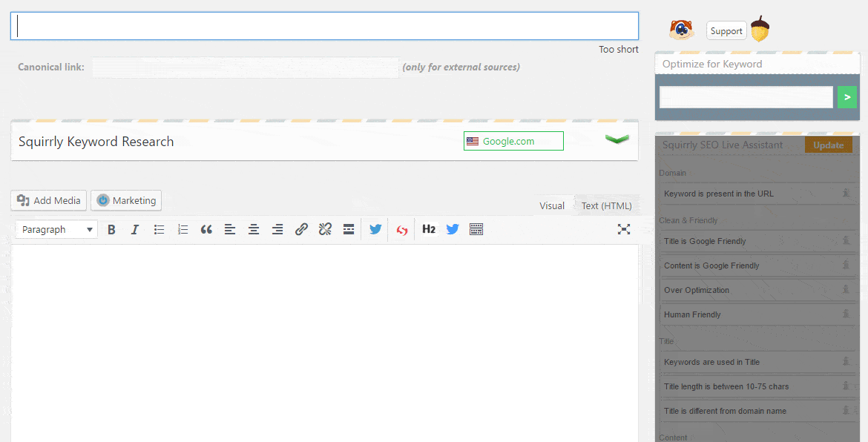This screenshot has height=442, width=868.
Task: Open distraction-free fullscreen mode
Action: pyautogui.click(x=624, y=230)
